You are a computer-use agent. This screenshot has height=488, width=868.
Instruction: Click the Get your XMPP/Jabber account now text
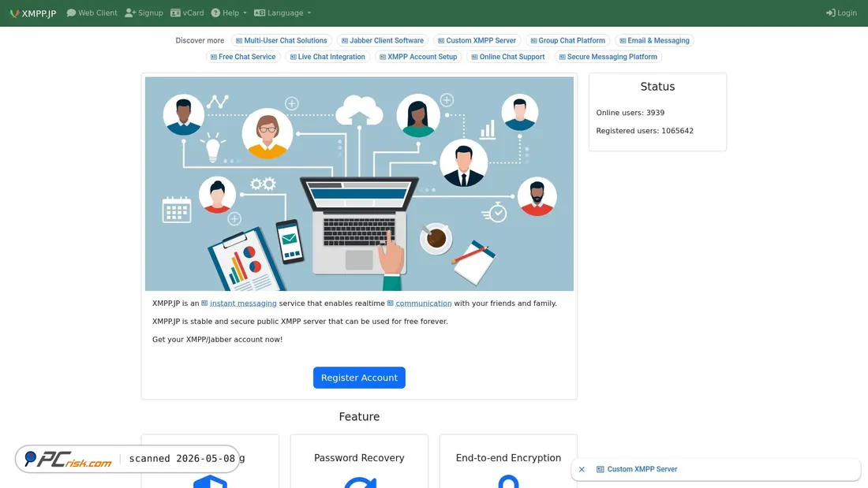(x=217, y=339)
